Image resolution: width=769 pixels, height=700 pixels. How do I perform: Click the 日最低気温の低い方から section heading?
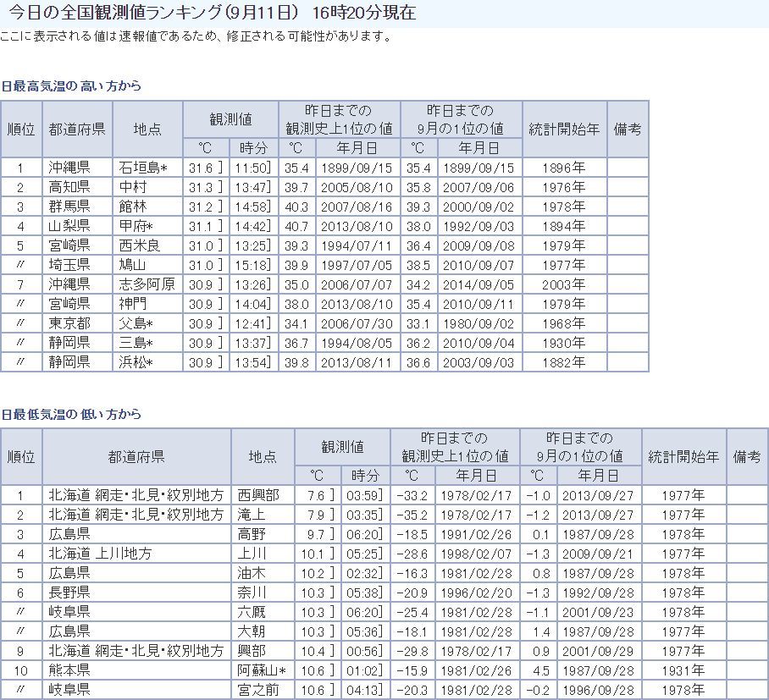coord(71,415)
